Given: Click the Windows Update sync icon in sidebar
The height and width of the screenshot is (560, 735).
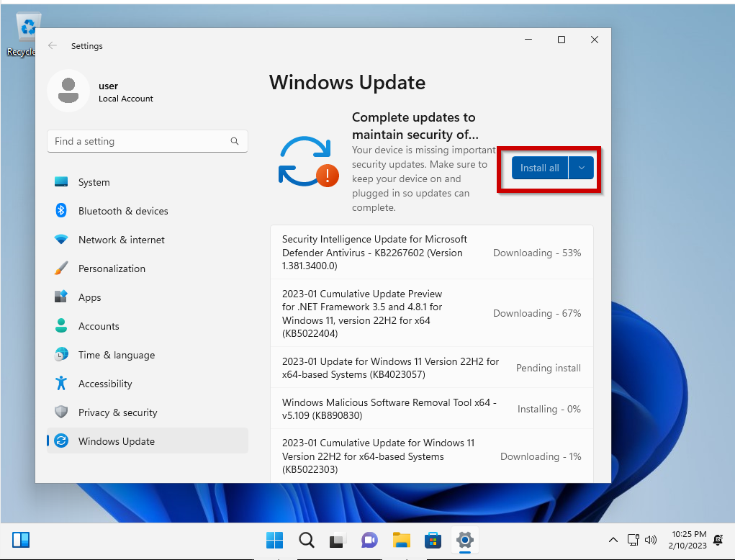Looking at the screenshot, I should [61, 441].
